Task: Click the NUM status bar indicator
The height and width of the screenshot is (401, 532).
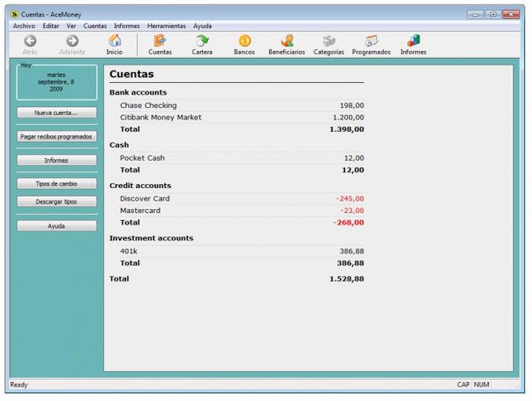Action: (x=481, y=385)
